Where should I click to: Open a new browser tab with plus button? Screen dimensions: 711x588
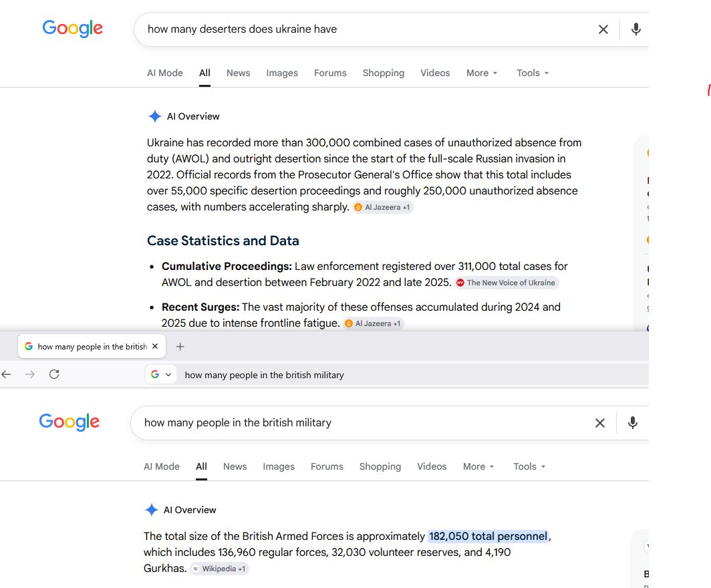[180, 347]
